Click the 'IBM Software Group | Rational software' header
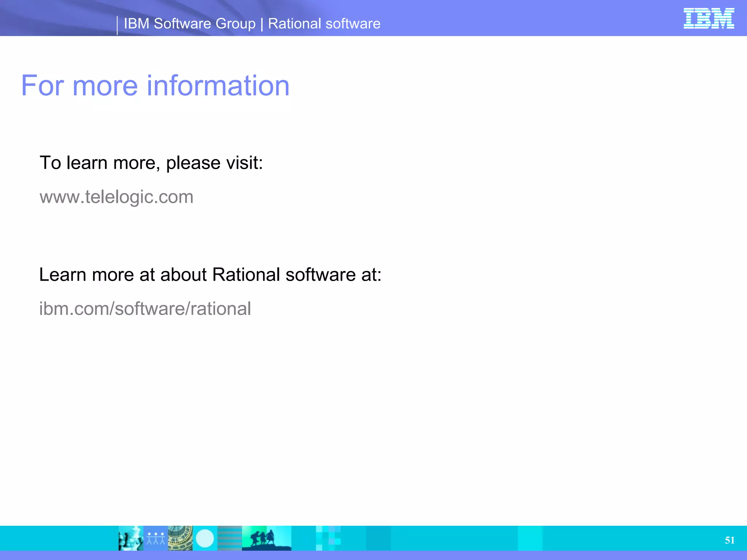 pos(252,24)
